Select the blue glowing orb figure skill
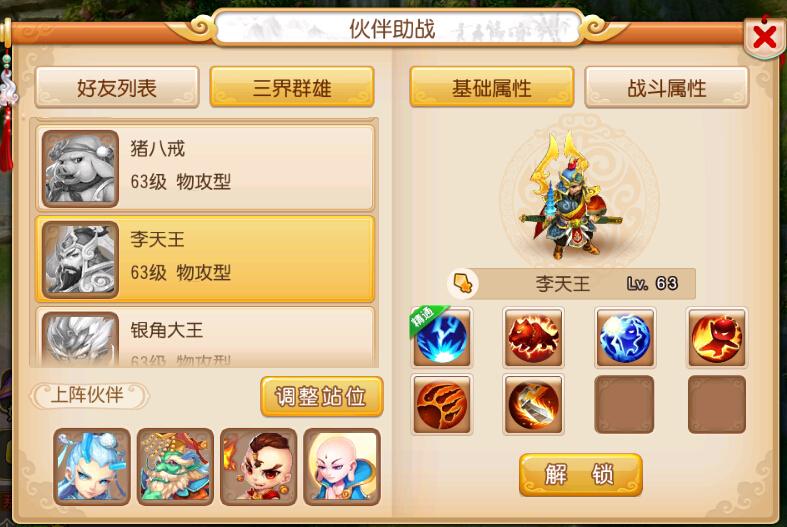Viewport: 787px width, 527px height. [x=625, y=337]
